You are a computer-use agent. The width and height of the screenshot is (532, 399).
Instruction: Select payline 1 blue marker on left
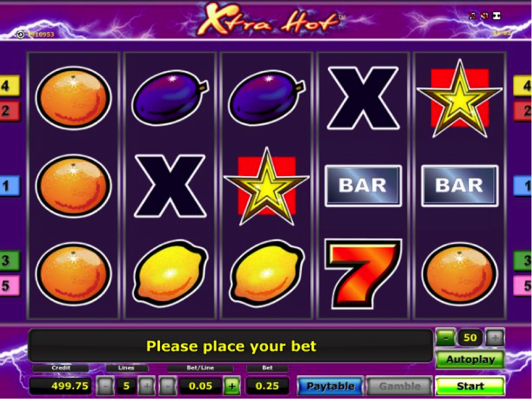(x=9, y=186)
